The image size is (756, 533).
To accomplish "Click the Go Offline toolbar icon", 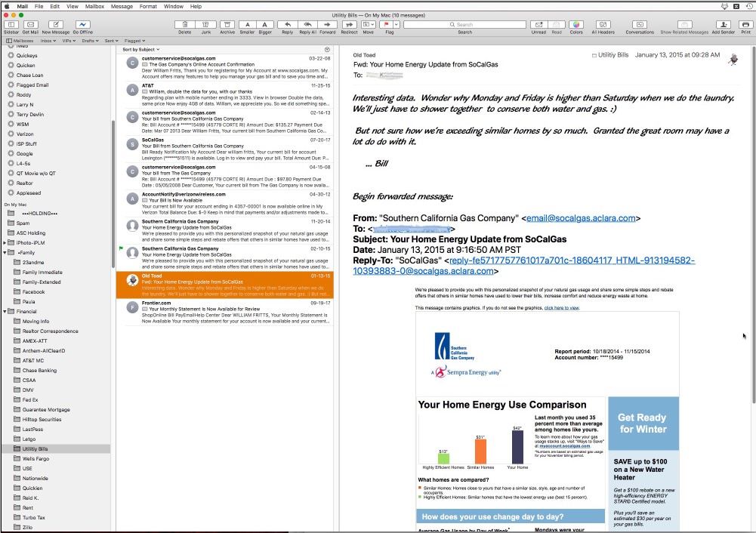I will (x=82, y=25).
